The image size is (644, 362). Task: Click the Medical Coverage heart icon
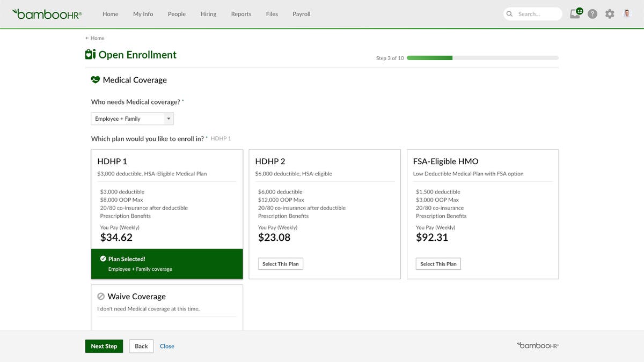click(95, 79)
